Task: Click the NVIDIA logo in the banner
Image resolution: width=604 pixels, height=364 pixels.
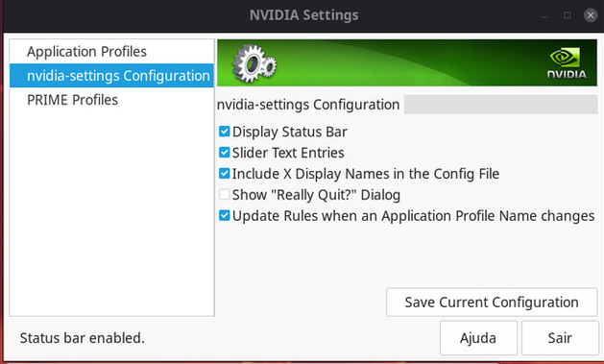Action: (567, 63)
